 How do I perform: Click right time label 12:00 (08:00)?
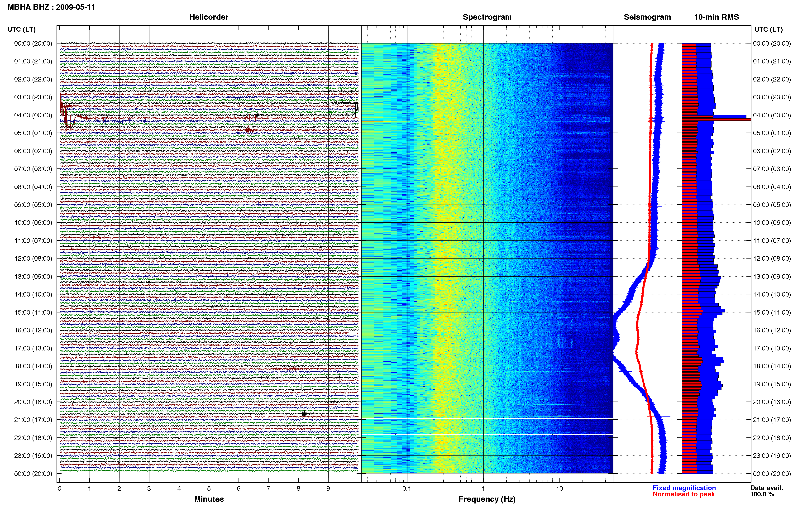click(x=772, y=259)
